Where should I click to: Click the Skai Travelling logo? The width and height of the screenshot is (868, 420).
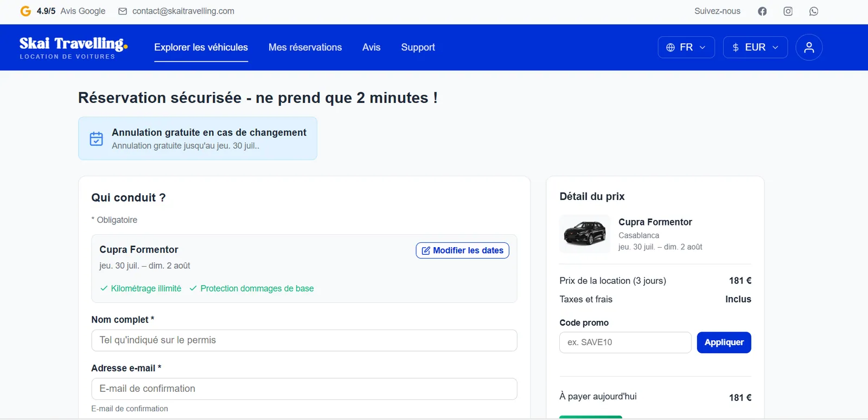point(73,47)
